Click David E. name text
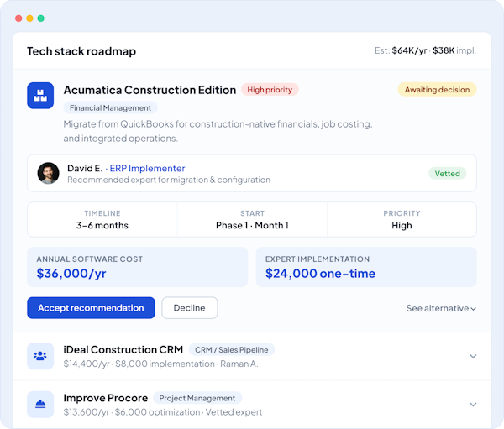Image resolution: width=504 pixels, height=429 pixels. pos(85,169)
